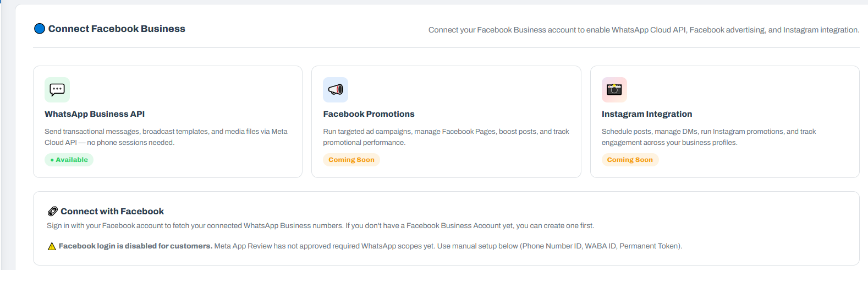Viewport: 868px width, 292px height.
Task: Click the blue circle icon beside Connect Facebook Business
Action: pyautogui.click(x=40, y=29)
